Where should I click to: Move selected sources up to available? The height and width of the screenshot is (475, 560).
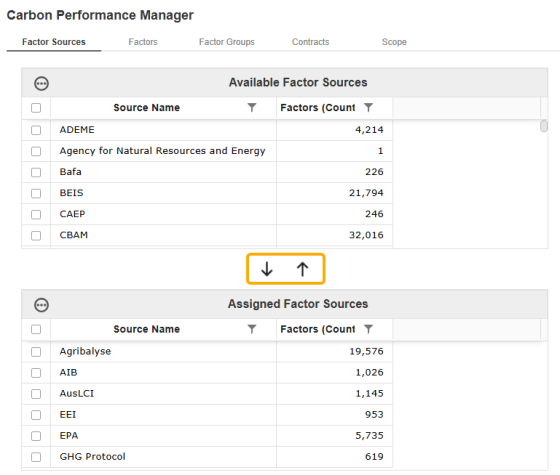tap(302, 269)
